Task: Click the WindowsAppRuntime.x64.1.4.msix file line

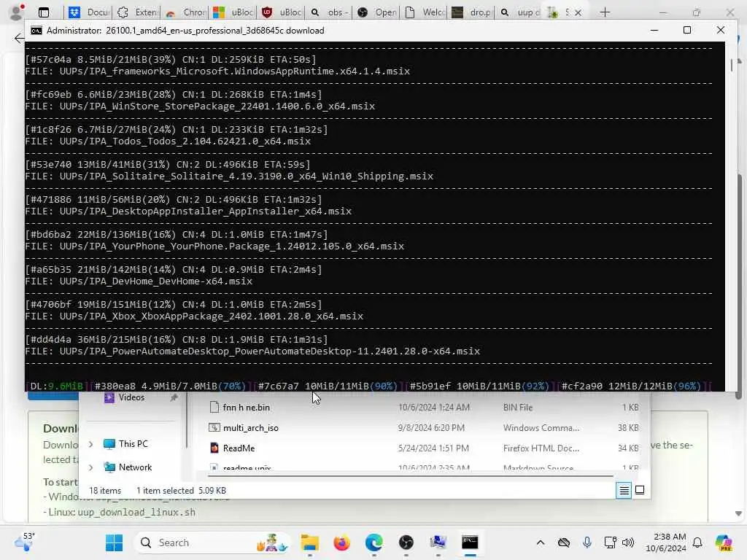Action: pyautogui.click(x=217, y=71)
